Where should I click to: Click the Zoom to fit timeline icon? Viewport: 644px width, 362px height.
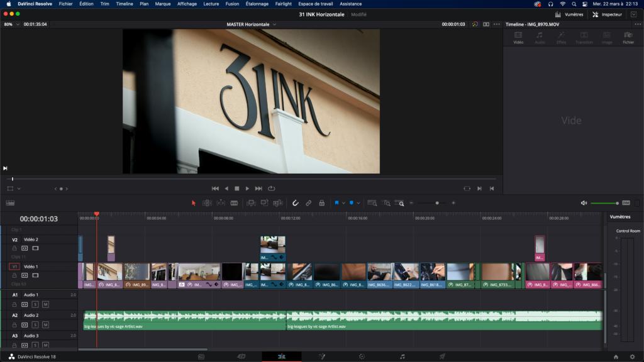pyautogui.click(x=372, y=203)
